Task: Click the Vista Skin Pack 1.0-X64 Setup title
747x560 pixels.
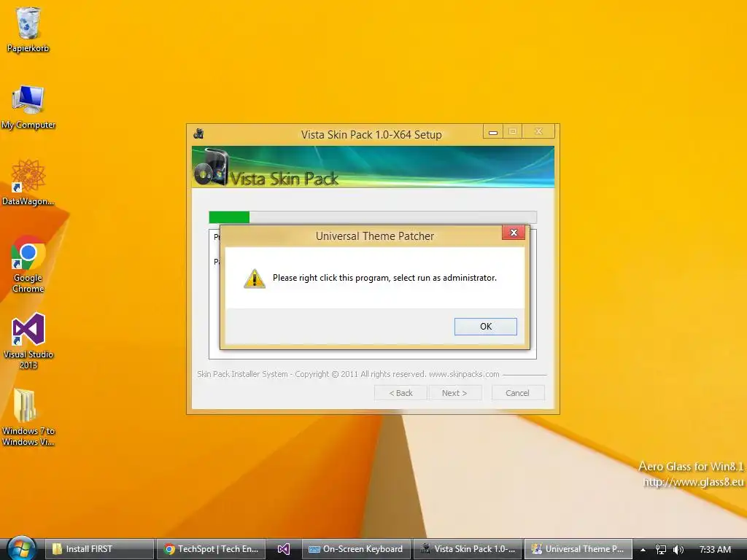Action: [x=371, y=135]
